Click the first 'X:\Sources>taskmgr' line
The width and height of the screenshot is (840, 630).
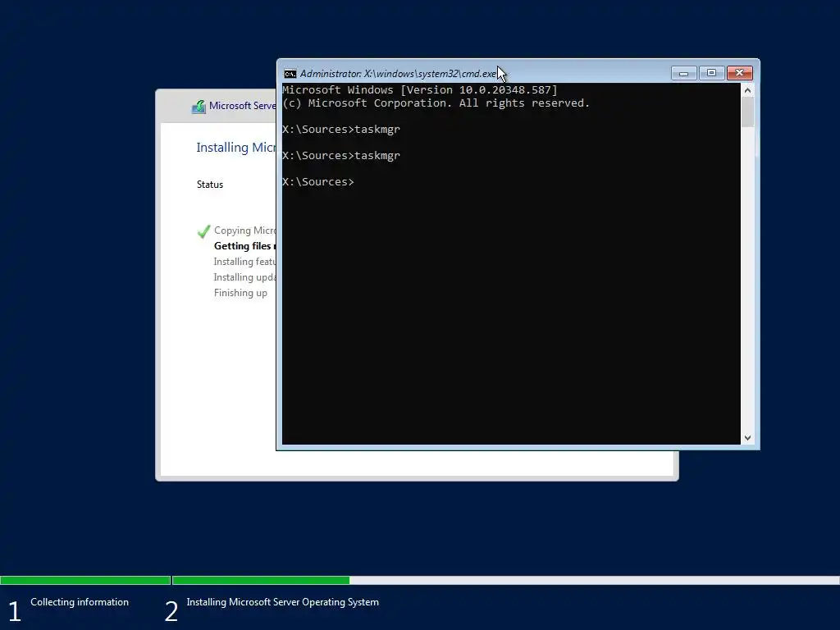pyautogui.click(x=341, y=129)
